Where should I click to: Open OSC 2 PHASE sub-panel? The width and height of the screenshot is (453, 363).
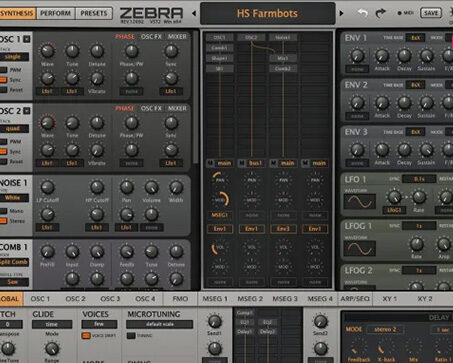pos(125,108)
